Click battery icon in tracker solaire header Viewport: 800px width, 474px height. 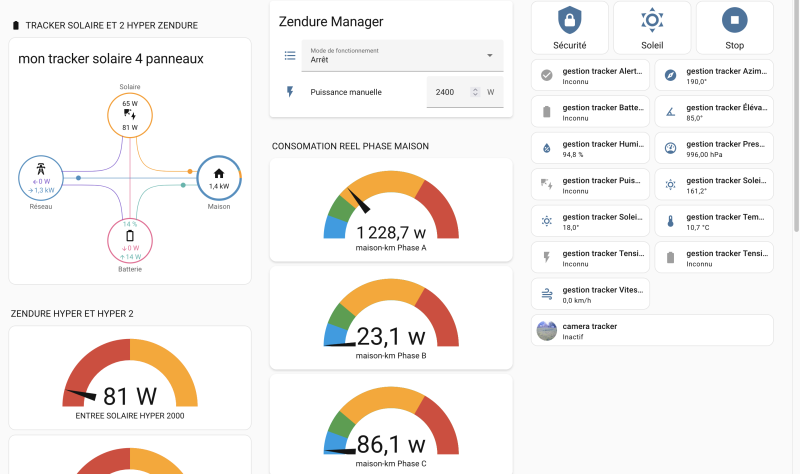[x=16, y=26]
